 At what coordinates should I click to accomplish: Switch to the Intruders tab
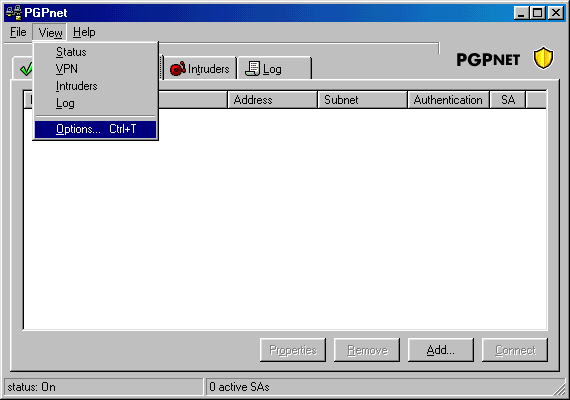[200, 68]
